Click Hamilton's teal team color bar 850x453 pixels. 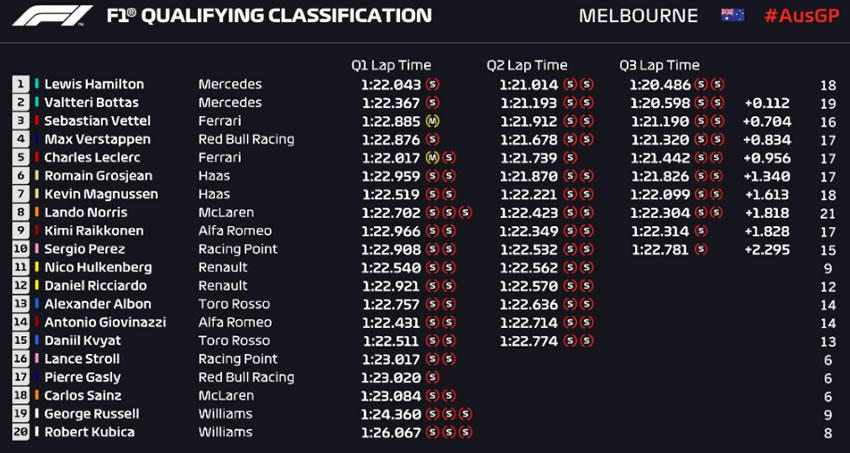[37, 85]
